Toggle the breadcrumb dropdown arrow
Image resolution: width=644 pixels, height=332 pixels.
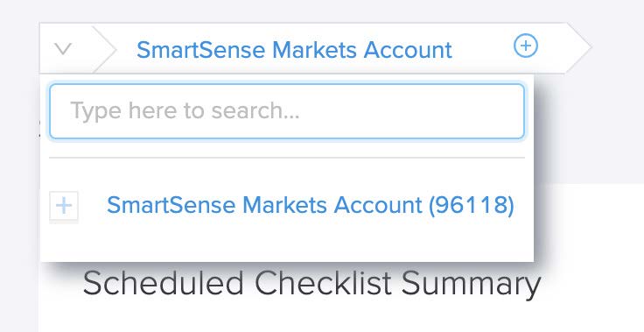coord(63,48)
